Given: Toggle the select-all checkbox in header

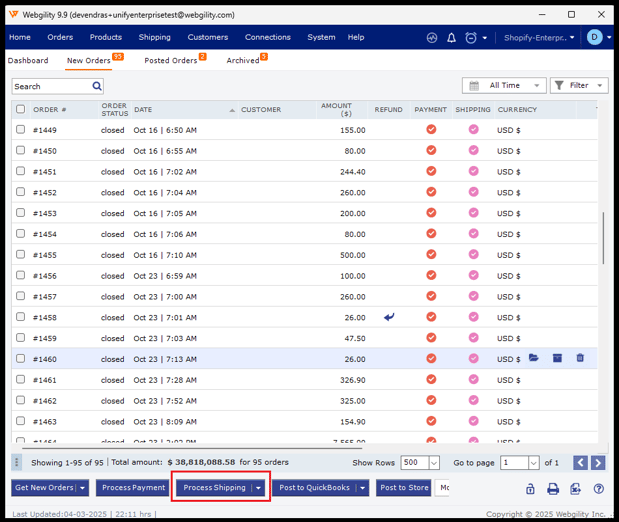Looking at the screenshot, I should (x=21, y=109).
